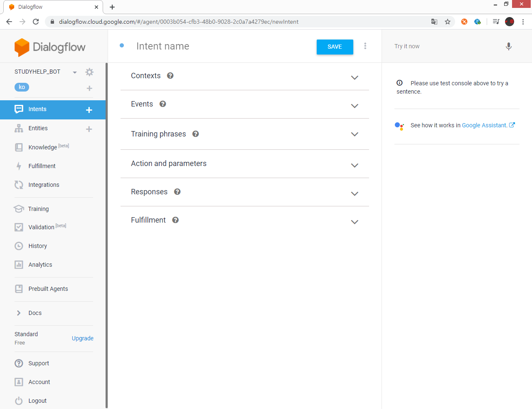Click help icon beside Fulfillment section
Viewport: 532px width, 409px height.
point(175,220)
